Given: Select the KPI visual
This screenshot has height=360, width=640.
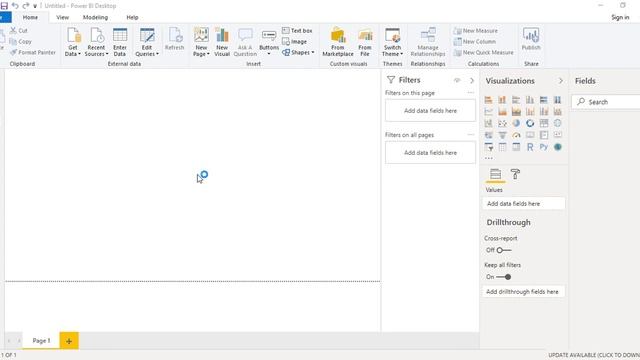Looking at the screenshot, I should (x=558, y=135).
